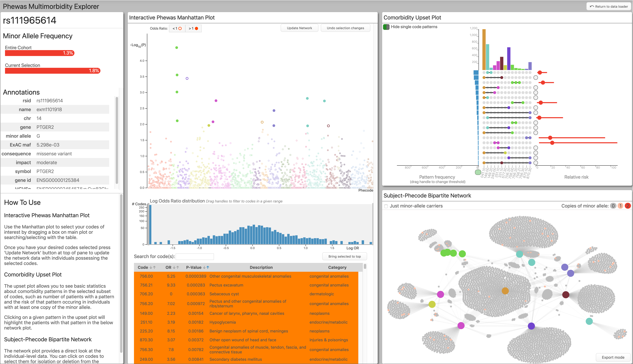Click blue P-Value ascending arrow
The width and height of the screenshot is (633, 364).
pos(208,267)
